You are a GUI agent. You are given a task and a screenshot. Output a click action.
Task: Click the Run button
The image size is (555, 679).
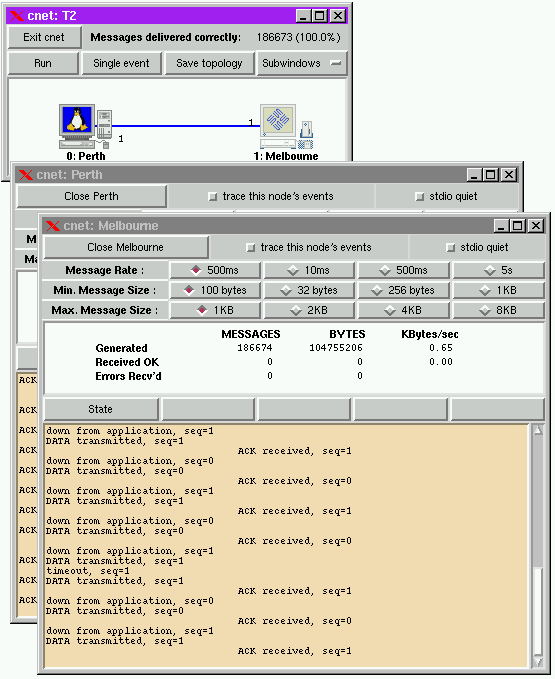click(43, 63)
